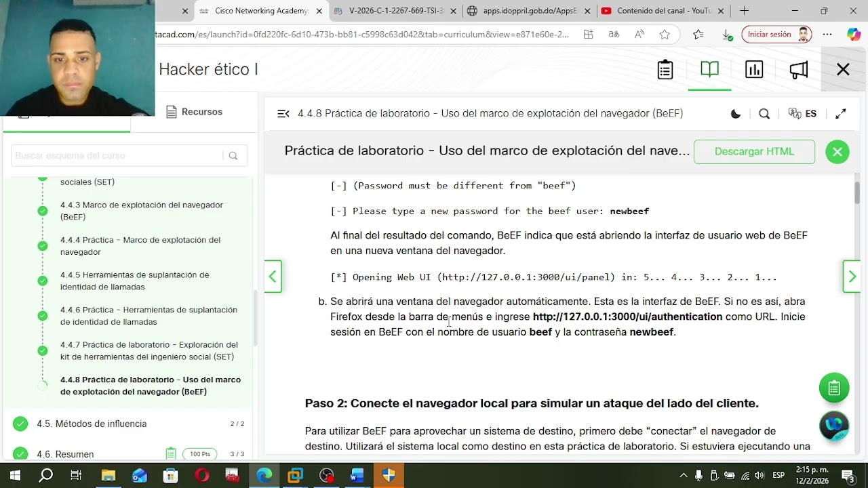The height and width of the screenshot is (488, 868).
Task: Open Word from the taskbar
Action: point(357,475)
